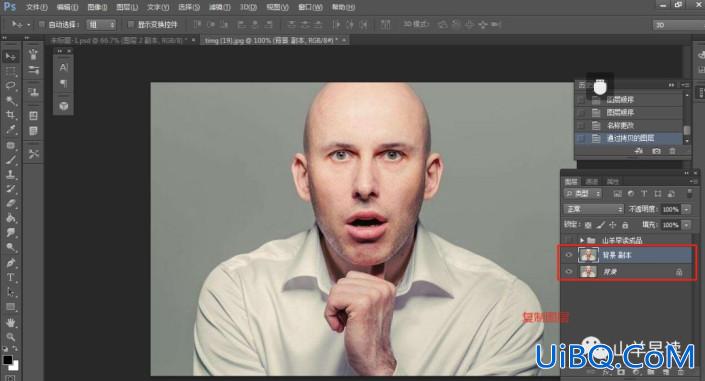The image size is (705, 381).
Task: Toggle layer filter on/off switch
Action: [x=690, y=193]
